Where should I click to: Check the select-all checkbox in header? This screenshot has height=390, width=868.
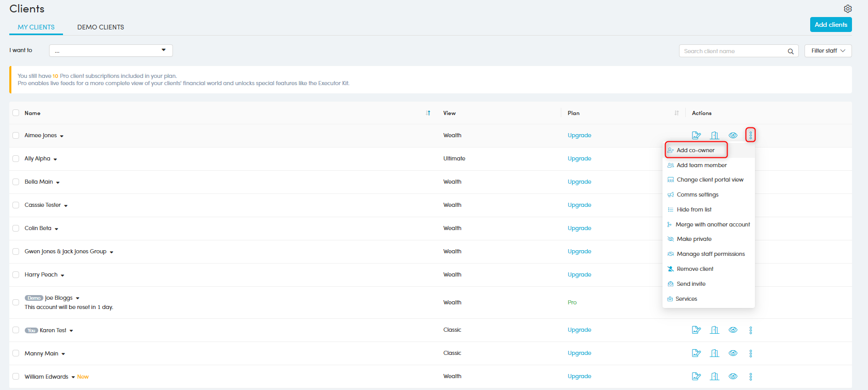(x=16, y=113)
